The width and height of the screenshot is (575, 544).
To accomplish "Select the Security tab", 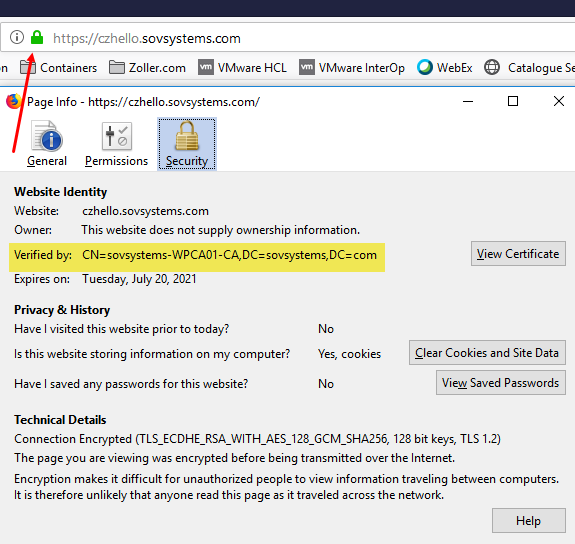I will [187, 144].
